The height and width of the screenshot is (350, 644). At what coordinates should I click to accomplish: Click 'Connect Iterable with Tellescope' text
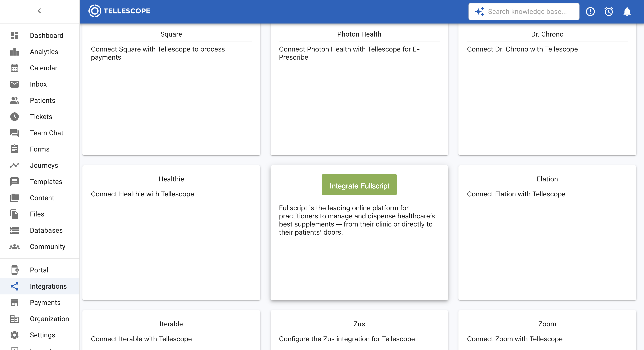141,339
